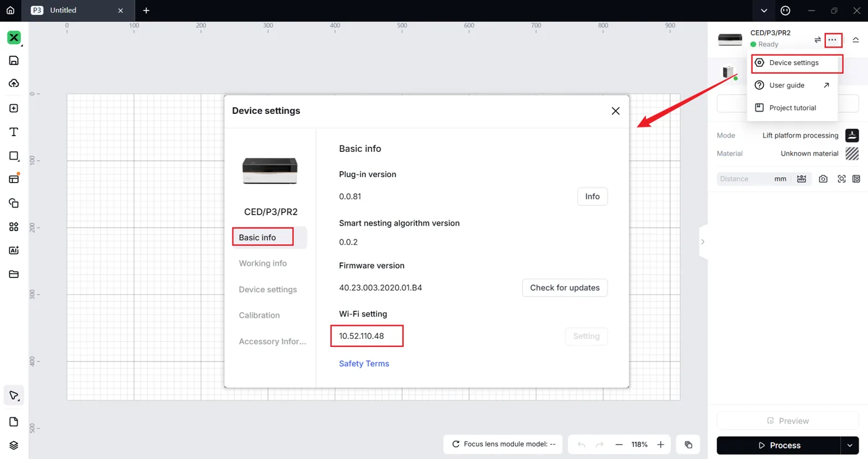Go to the home screen icon

click(10, 11)
